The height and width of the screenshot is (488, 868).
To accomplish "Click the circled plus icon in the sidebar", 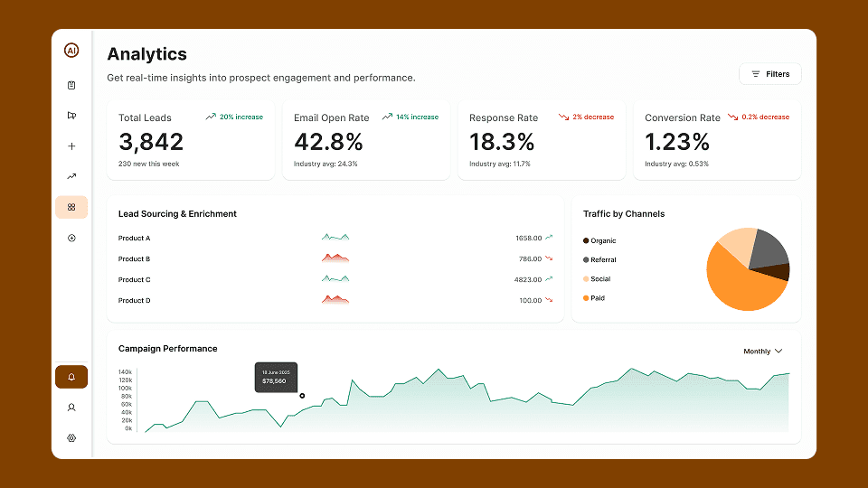I will click(x=71, y=238).
